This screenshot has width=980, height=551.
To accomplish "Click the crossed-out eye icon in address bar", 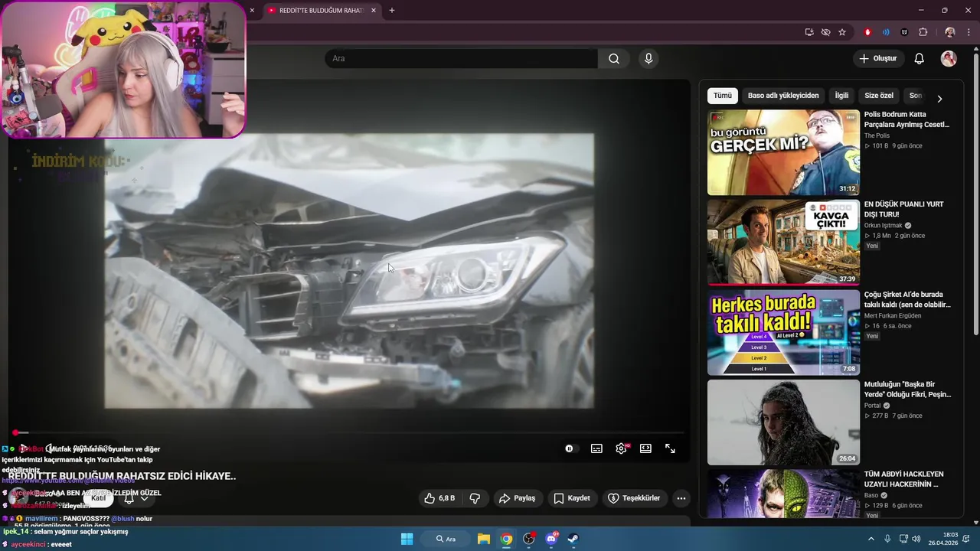I will coord(826,32).
